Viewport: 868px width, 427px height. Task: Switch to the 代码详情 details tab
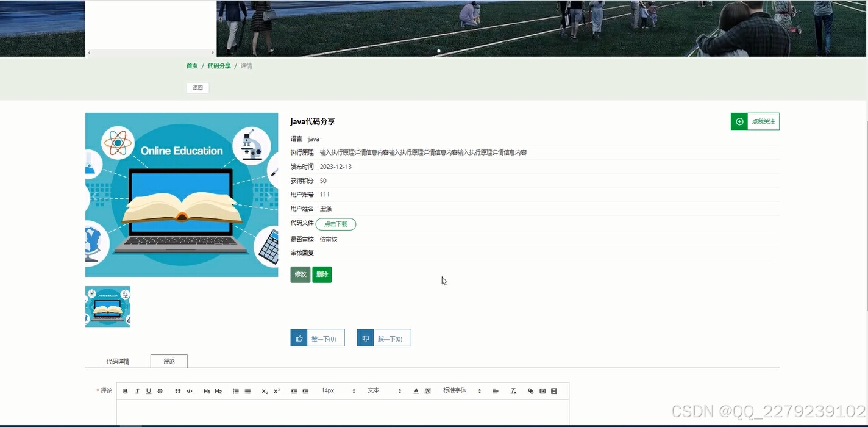coord(118,361)
